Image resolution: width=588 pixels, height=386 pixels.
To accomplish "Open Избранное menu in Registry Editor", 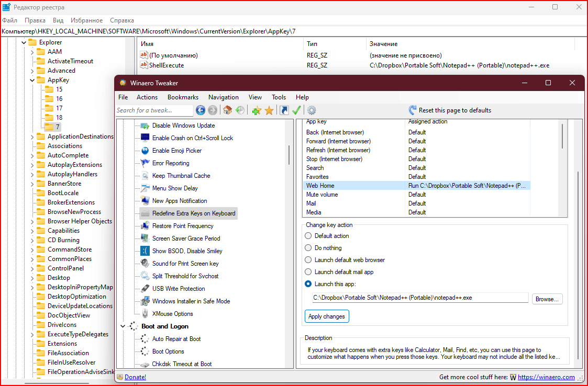I will (86, 20).
